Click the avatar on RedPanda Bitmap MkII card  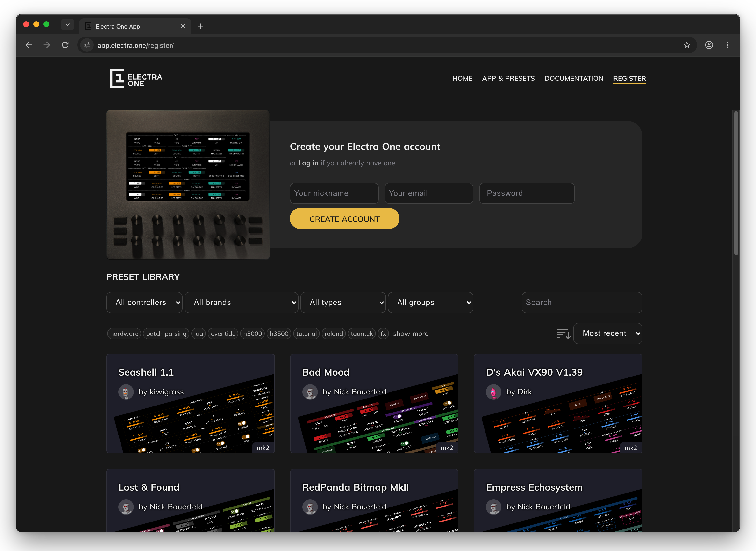click(310, 507)
